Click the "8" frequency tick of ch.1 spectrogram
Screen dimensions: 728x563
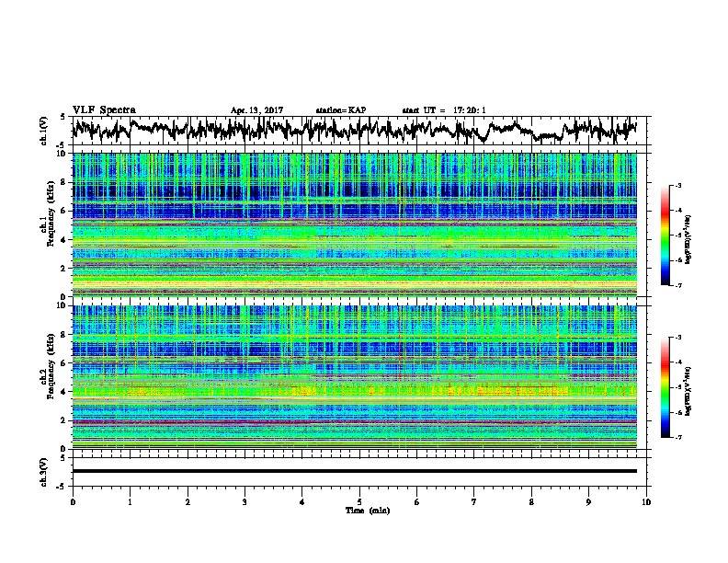(x=63, y=182)
